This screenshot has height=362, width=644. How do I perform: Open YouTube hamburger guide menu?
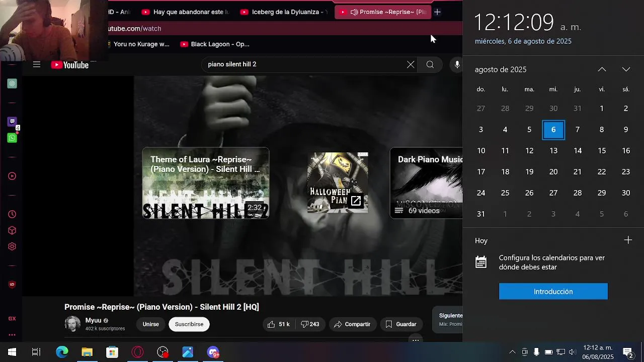click(37, 64)
